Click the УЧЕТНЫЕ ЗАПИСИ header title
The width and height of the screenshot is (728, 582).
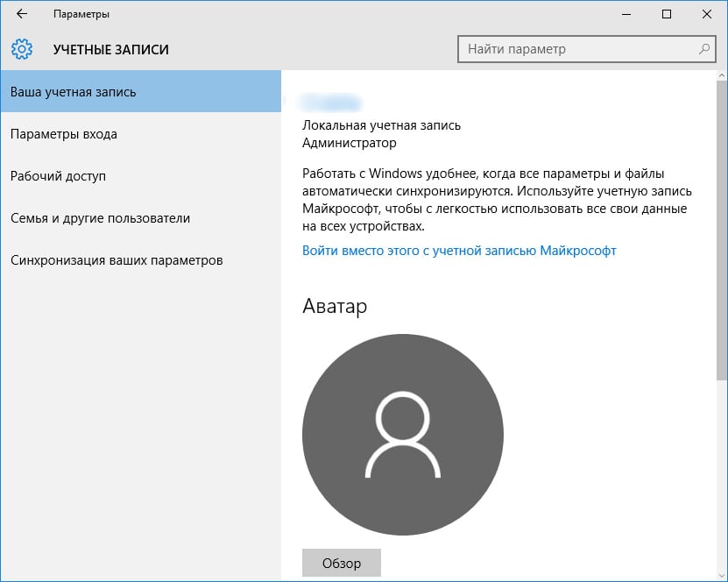point(110,50)
